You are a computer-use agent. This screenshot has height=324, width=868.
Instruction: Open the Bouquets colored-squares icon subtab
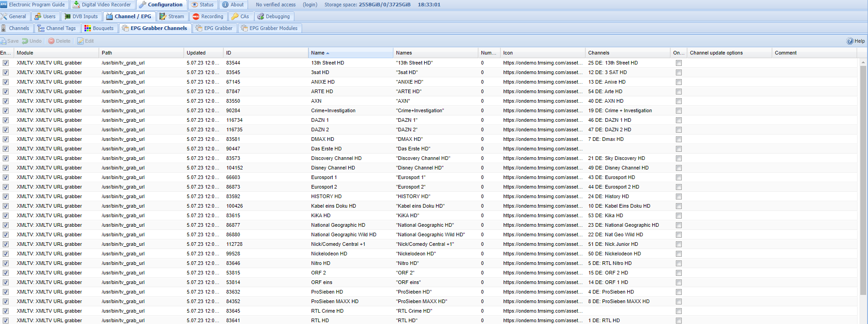pyautogui.click(x=99, y=28)
